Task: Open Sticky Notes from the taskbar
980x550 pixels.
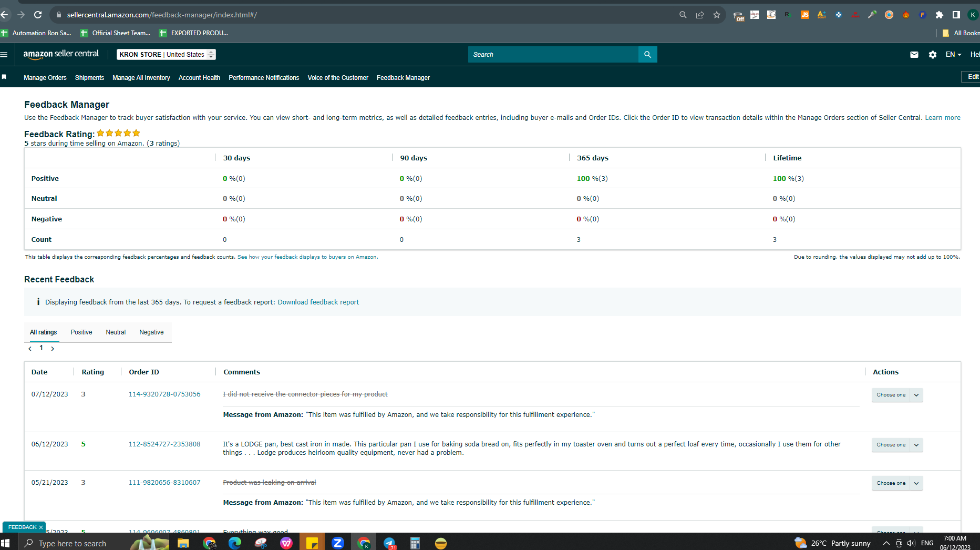Action: click(x=312, y=543)
